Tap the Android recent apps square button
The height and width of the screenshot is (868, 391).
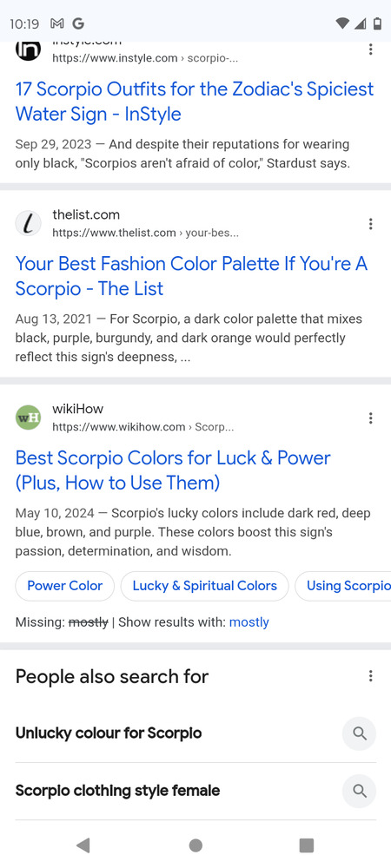307,845
